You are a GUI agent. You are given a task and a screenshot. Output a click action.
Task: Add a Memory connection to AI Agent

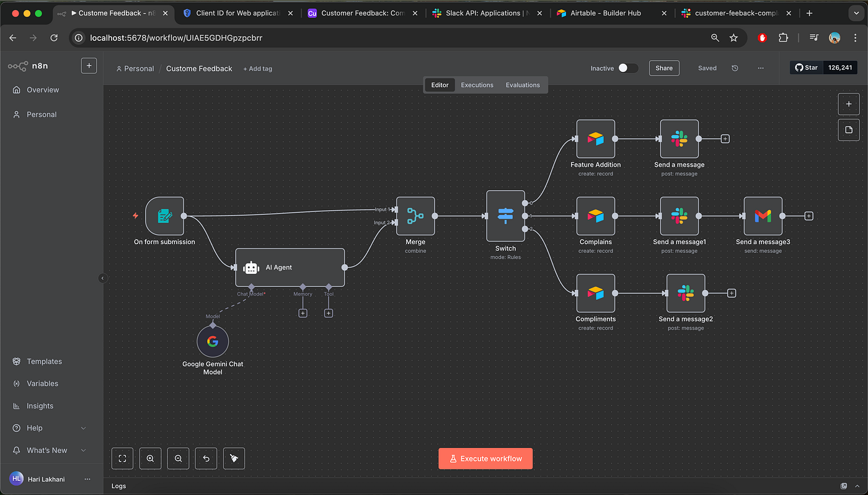303,313
